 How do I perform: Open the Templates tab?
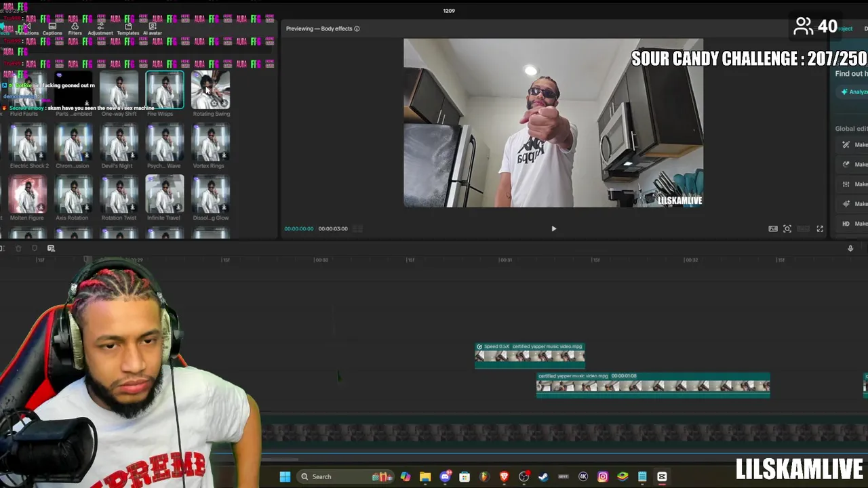pyautogui.click(x=127, y=29)
